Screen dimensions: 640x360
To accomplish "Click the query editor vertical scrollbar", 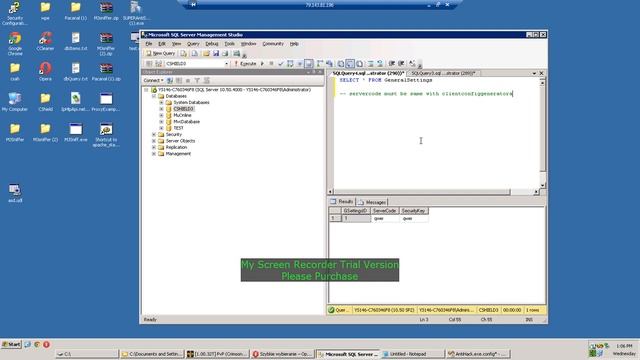I will coord(542,134).
